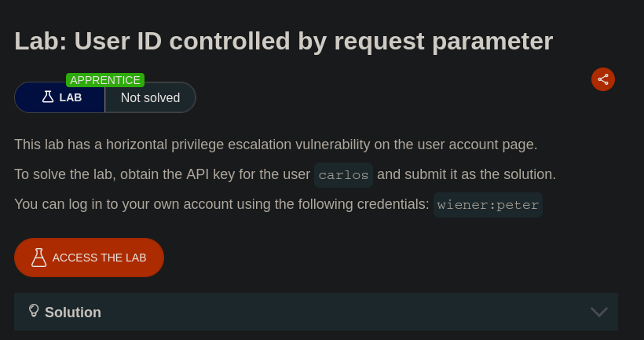Select the 'wiener:peter' credentials code snippet
644x340 pixels.
[x=488, y=205]
